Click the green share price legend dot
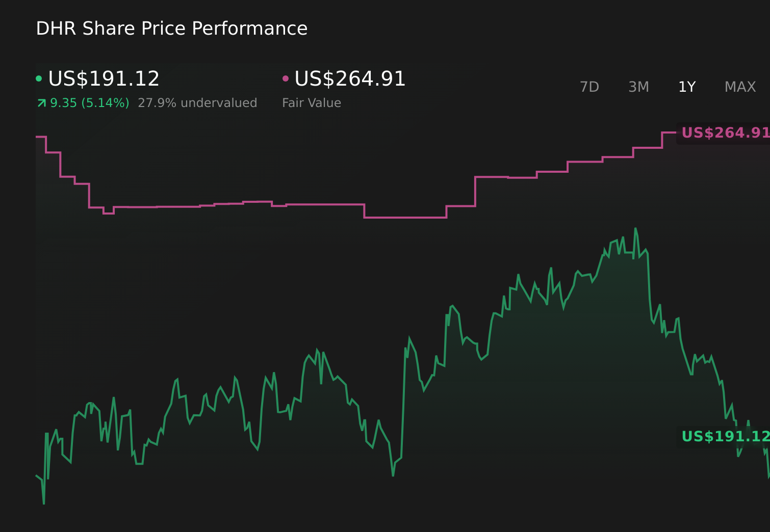770x532 pixels. (39, 79)
